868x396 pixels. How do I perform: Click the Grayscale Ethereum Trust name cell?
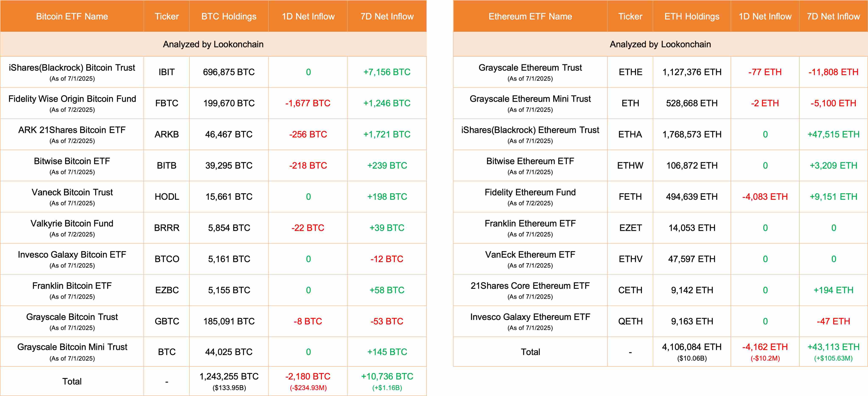click(530, 72)
